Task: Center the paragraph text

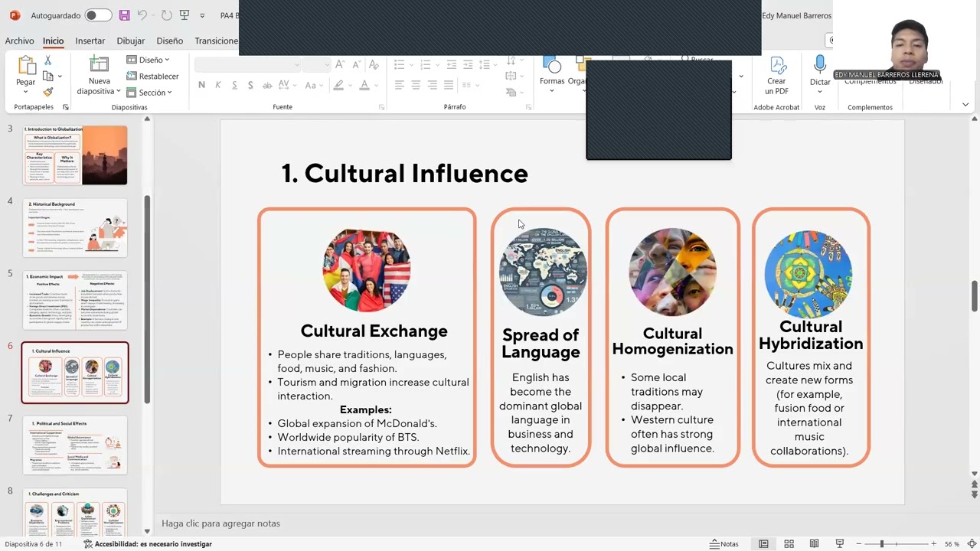Action: (416, 85)
